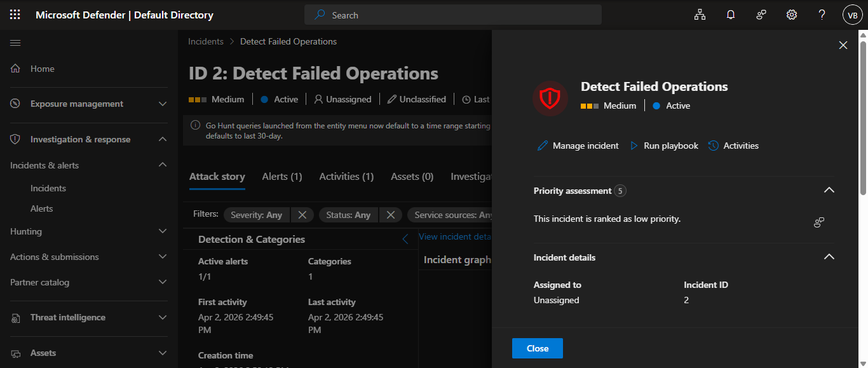The width and height of the screenshot is (868, 368).
Task: Open the Activities (1) tab
Action: click(x=346, y=177)
